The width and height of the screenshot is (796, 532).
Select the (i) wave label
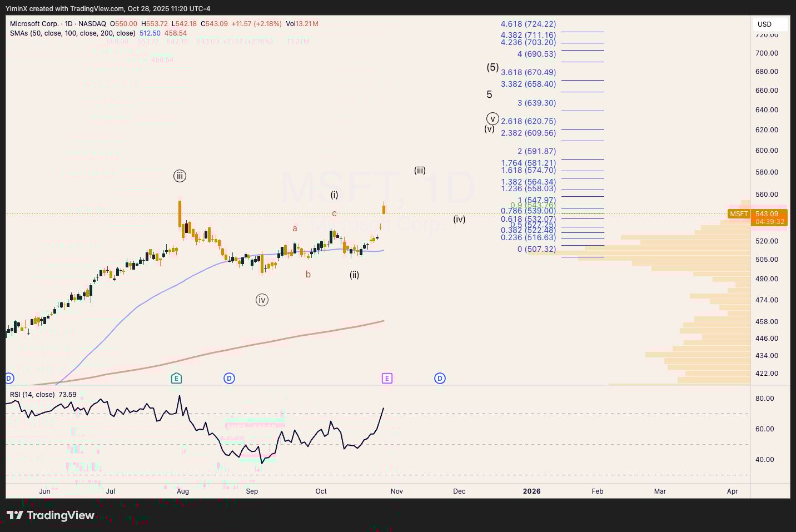pyautogui.click(x=334, y=195)
